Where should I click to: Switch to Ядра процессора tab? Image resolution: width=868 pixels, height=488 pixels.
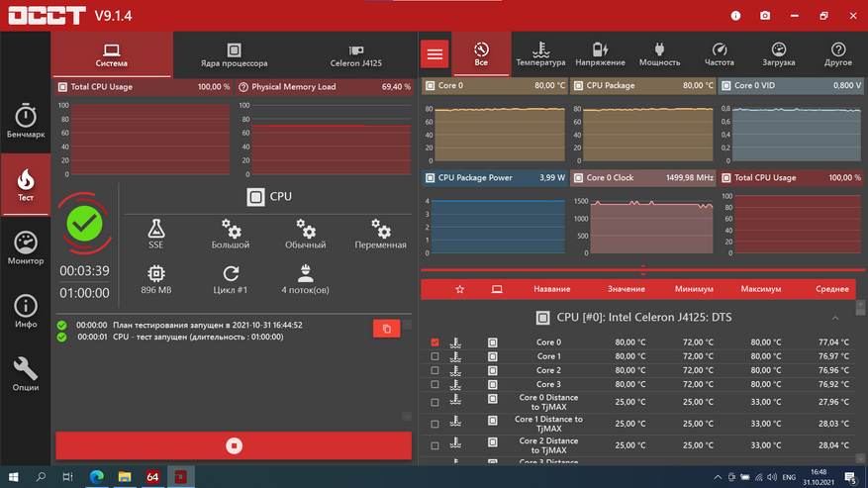(x=234, y=54)
